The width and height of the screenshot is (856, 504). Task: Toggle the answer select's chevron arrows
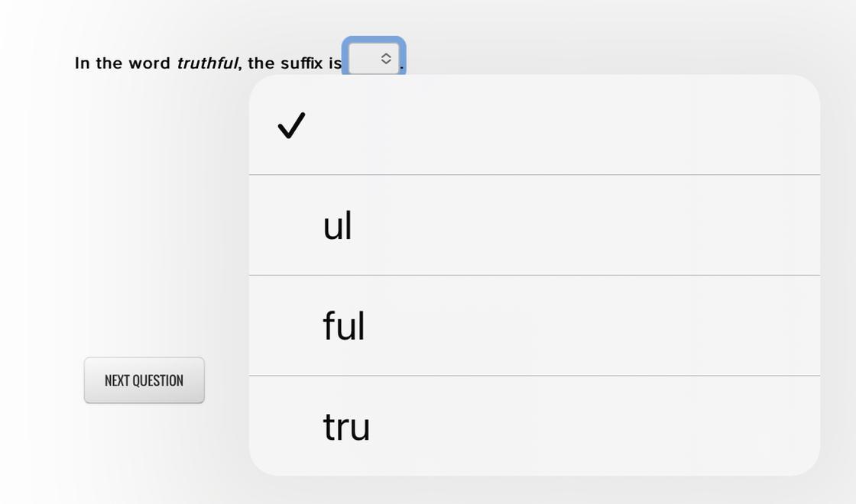point(386,59)
